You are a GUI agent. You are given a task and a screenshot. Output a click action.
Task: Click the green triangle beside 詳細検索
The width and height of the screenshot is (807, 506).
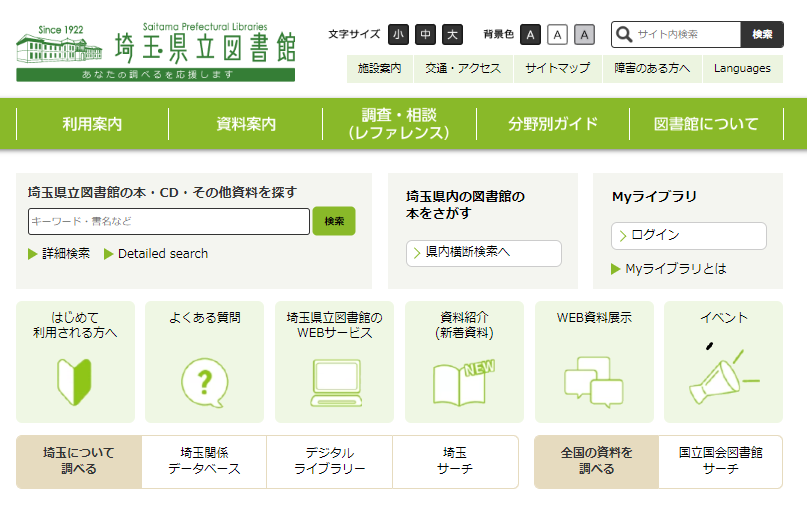(32, 254)
